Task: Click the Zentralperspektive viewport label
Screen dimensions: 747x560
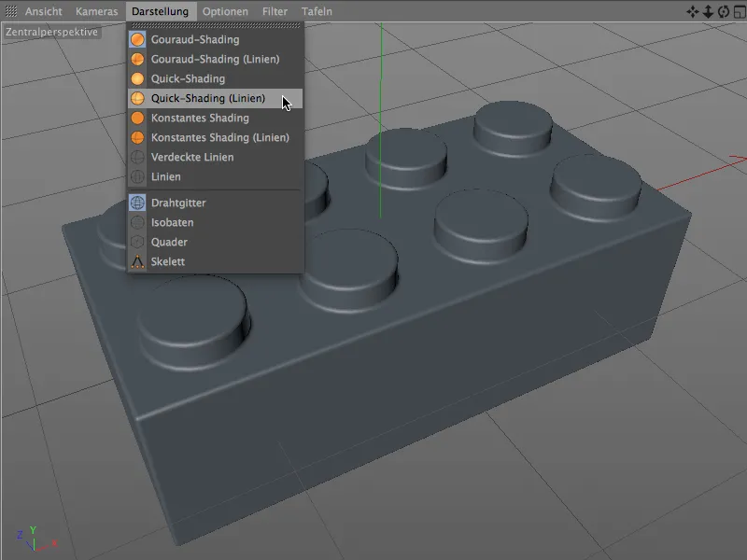Action: tap(51, 32)
